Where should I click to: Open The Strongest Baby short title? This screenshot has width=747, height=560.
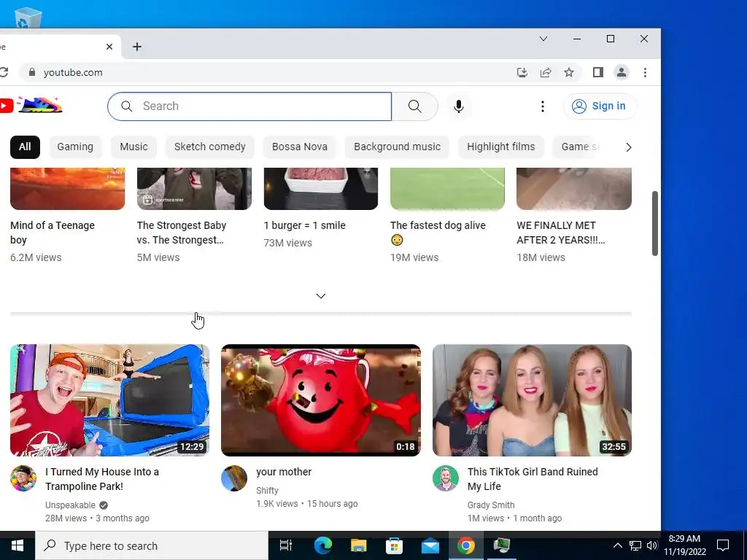(x=182, y=233)
